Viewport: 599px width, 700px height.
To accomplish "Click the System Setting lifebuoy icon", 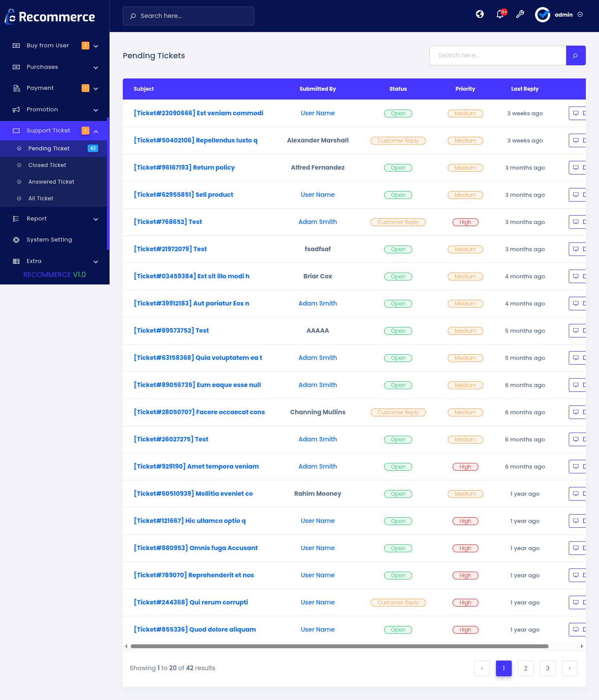I will 16,240.
